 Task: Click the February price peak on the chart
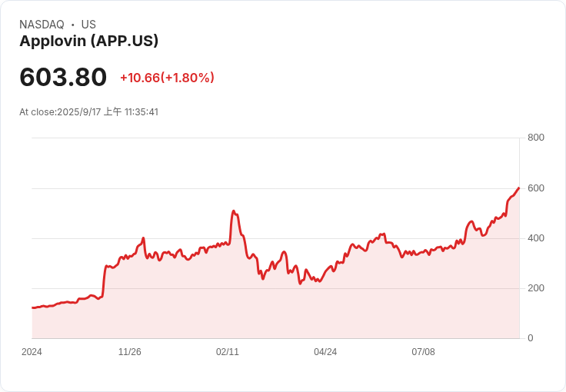pyautogui.click(x=233, y=211)
